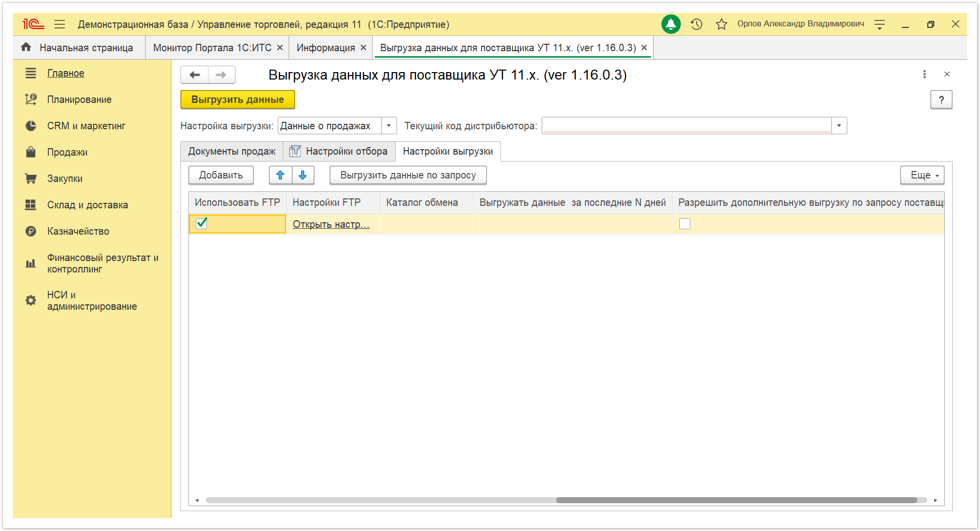Click Настройка выгрузки value field
980x531 pixels.
tap(330, 126)
